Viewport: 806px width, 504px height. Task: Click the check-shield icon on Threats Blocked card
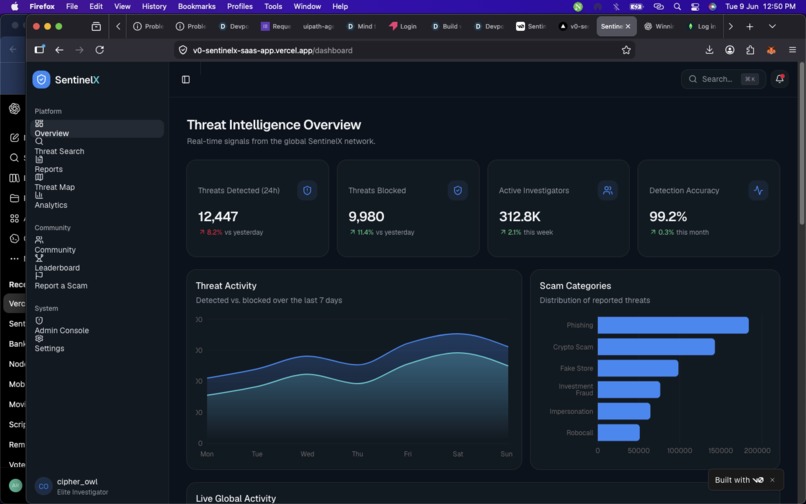tap(457, 190)
